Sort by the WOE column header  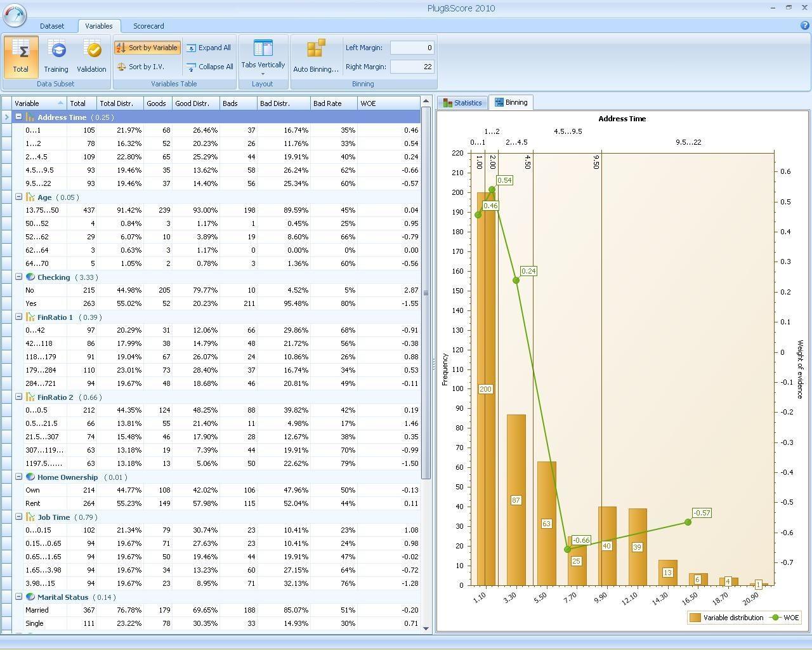pyautogui.click(x=388, y=103)
